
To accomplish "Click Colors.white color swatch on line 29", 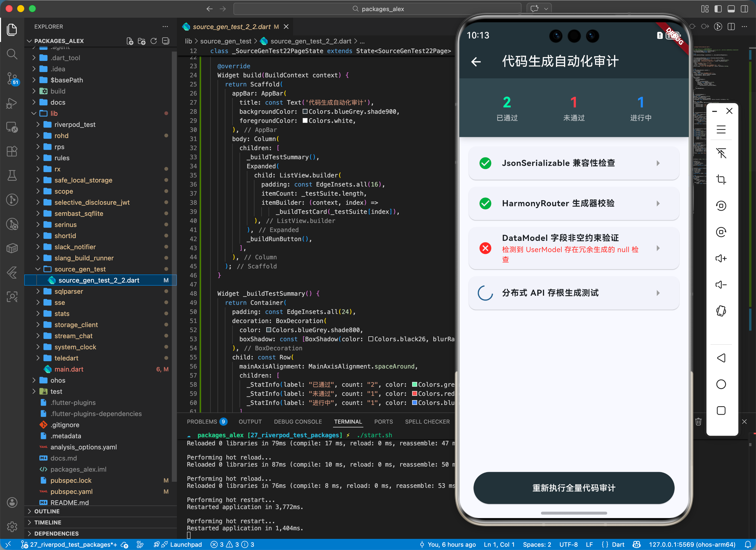I will point(305,121).
